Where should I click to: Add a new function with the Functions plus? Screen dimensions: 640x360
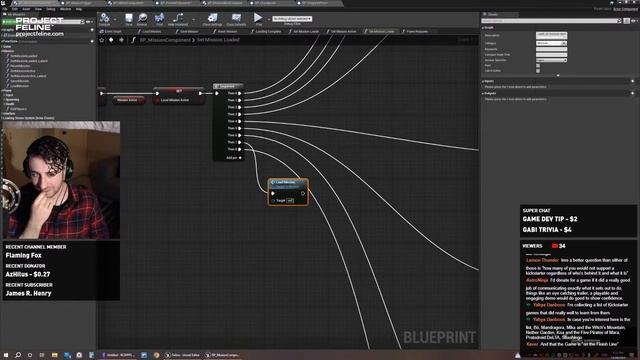tap(92, 41)
